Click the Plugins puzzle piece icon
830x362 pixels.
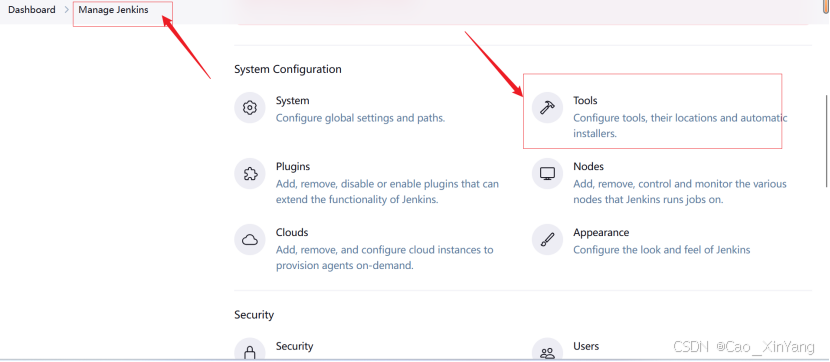click(249, 174)
